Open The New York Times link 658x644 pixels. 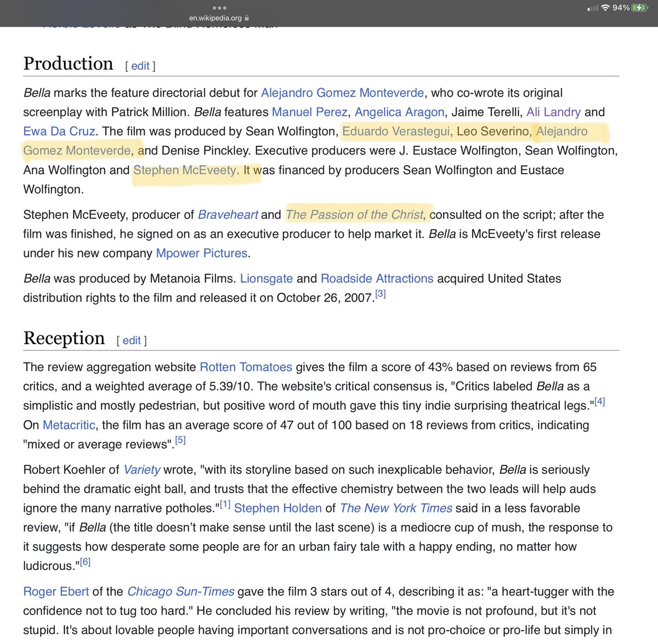(x=396, y=508)
